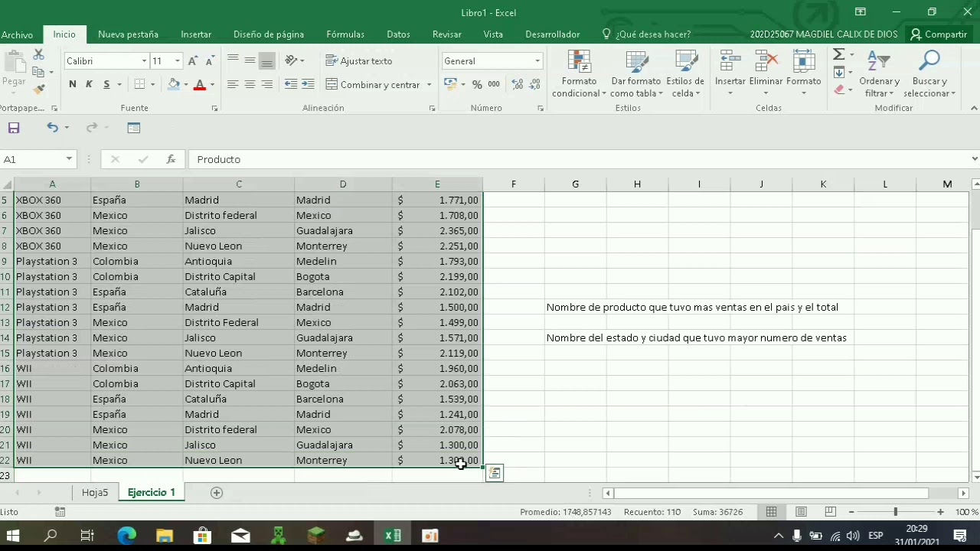This screenshot has height=551, width=980.
Task: Open the font size dropdown
Action: (x=178, y=61)
